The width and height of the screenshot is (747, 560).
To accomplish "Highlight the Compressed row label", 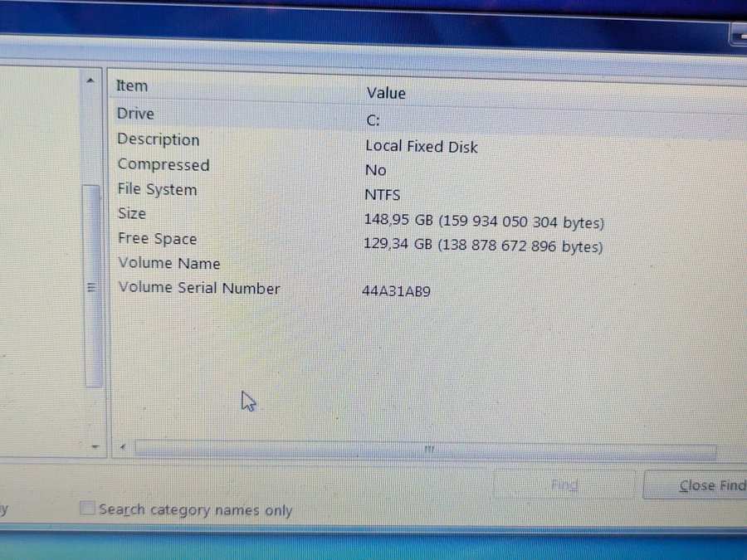I will (x=163, y=165).
